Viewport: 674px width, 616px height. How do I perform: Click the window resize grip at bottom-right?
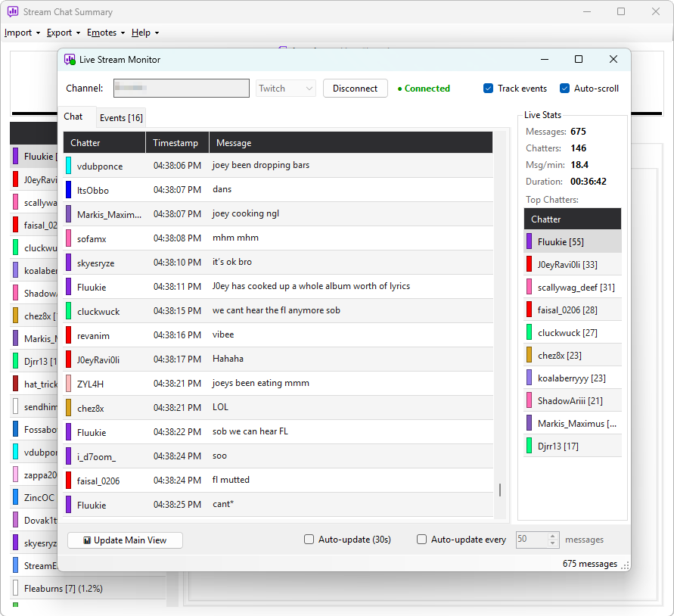coord(626,565)
